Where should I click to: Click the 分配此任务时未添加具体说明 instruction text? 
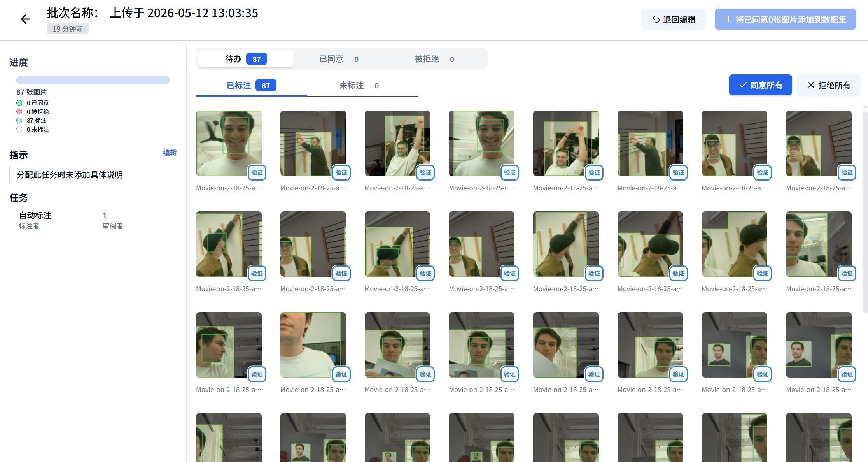(70, 175)
